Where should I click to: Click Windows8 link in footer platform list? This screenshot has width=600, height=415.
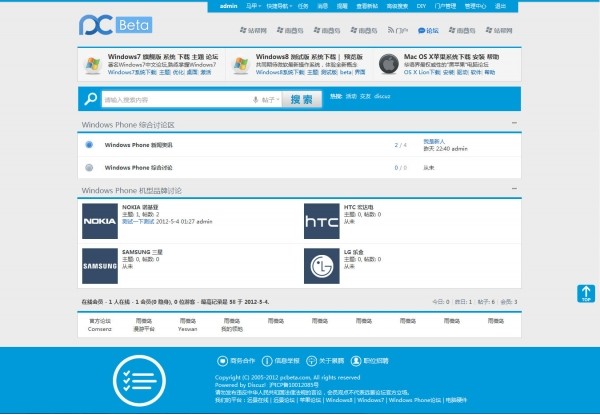pos(339,400)
